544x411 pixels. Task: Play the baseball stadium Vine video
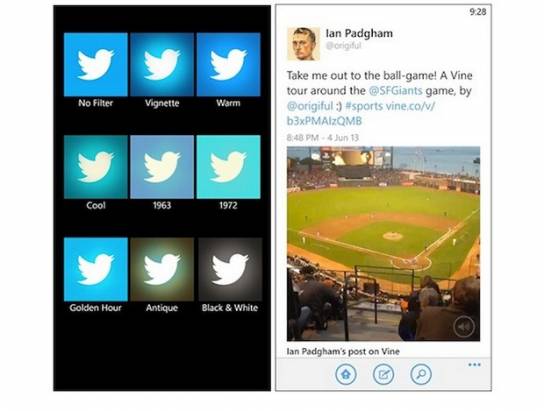pyautogui.click(x=383, y=244)
